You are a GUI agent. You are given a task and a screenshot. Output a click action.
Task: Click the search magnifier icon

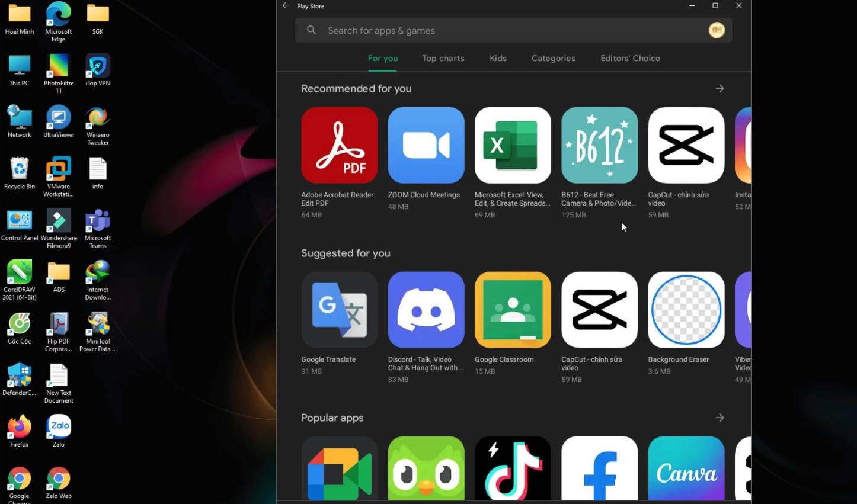click(x=311, y=30)
